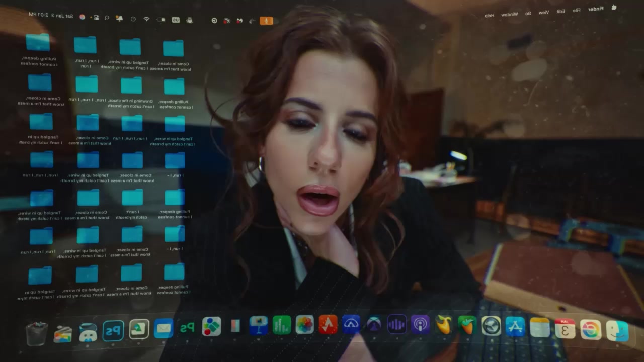Screen dimensions: 644x362
Task: Open the Calendar app in the dock
Action: (565, 329)
